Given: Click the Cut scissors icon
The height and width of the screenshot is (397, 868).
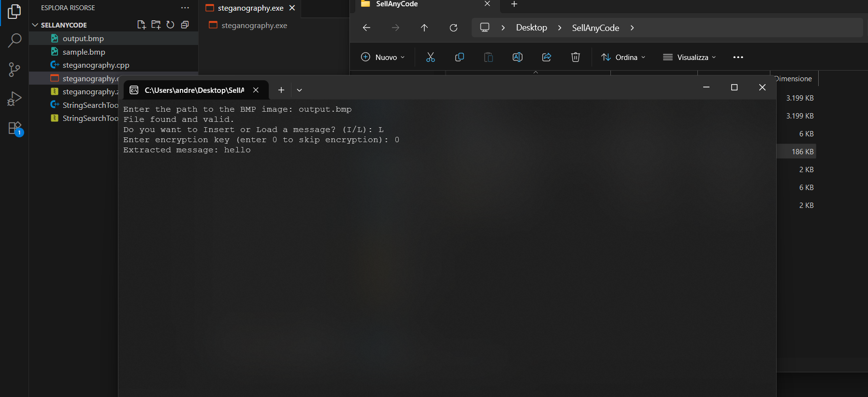Looking at the screenshot, I should 430,57.
